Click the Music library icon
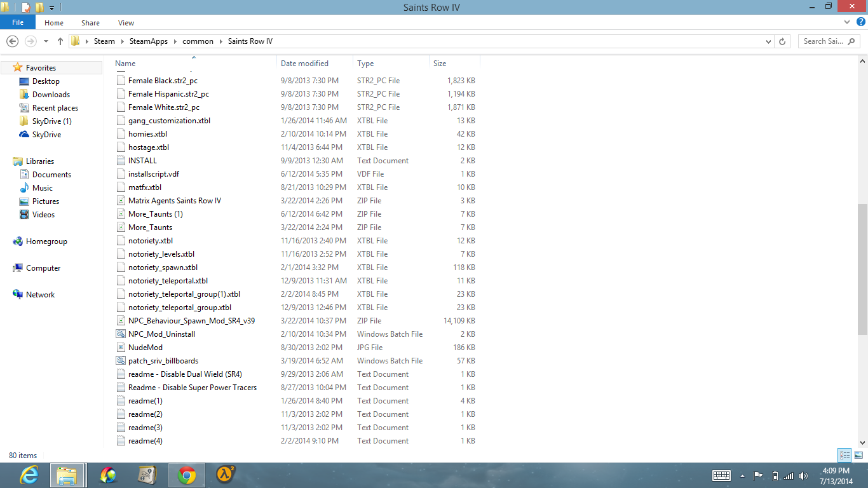 [x=24, y=188]
